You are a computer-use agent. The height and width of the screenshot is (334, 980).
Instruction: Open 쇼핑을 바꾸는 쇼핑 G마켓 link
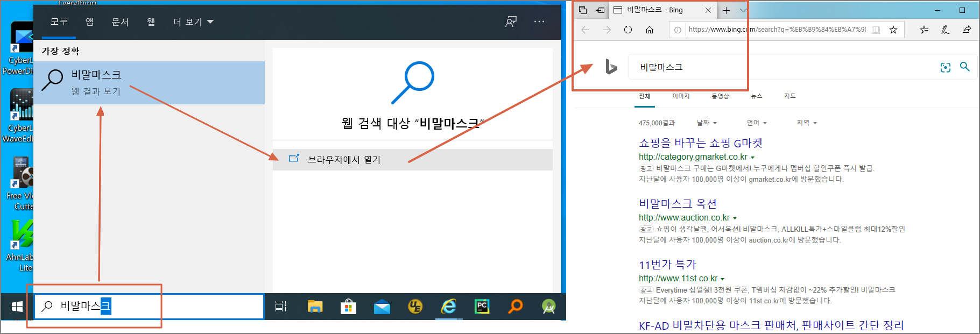[700, 143]
